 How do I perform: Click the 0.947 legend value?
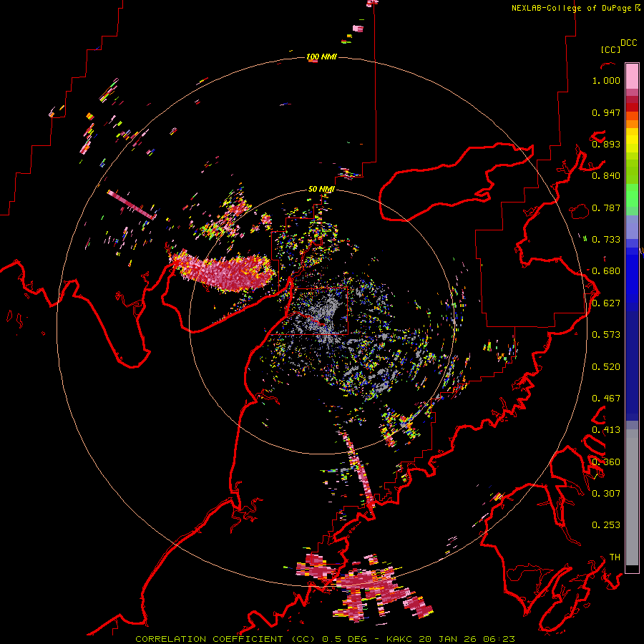[606, 112]
